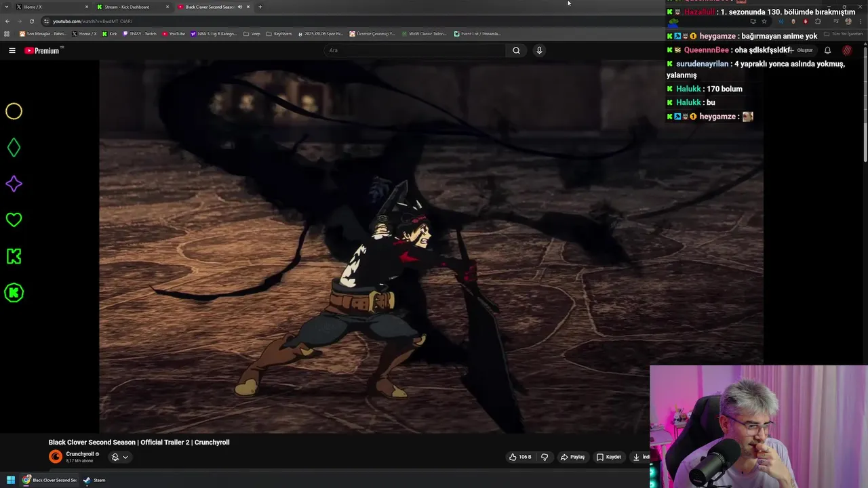Screen dimensions: 868x488
Task: Dislike the Black Clover trailer
Action: coord(545,457)
